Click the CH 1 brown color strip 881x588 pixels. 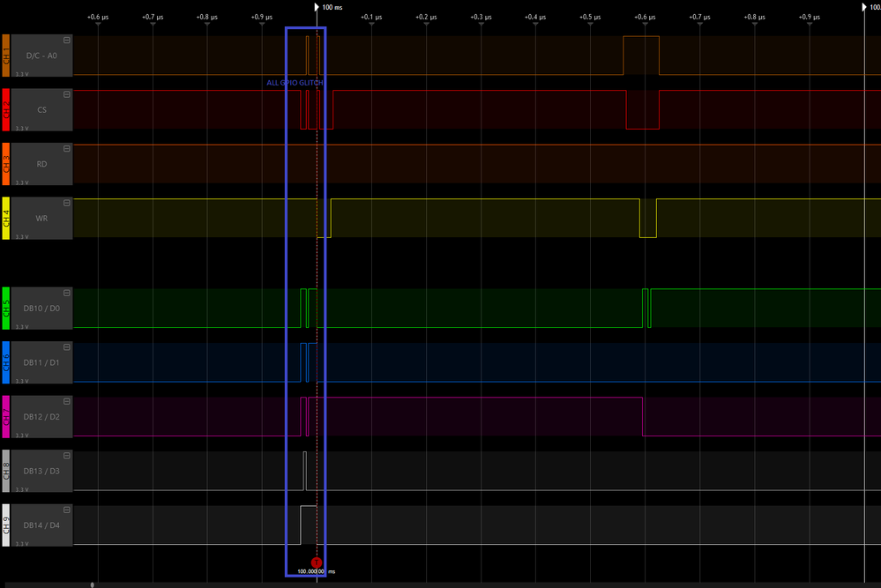[x=5, y=56]
